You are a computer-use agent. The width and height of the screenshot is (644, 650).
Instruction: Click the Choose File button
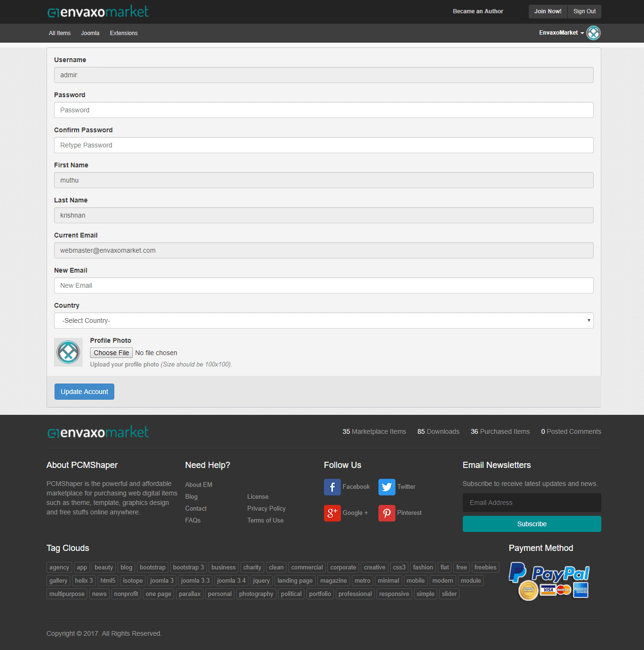(111, 353)
